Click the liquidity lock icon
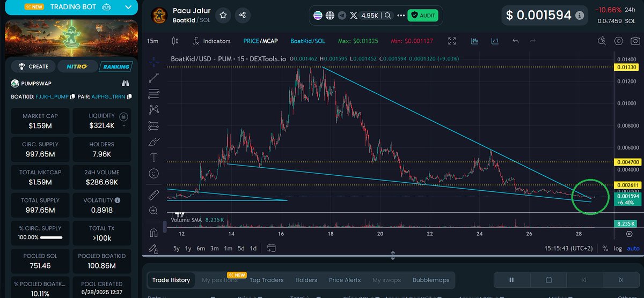 click(x=124, y=116)
